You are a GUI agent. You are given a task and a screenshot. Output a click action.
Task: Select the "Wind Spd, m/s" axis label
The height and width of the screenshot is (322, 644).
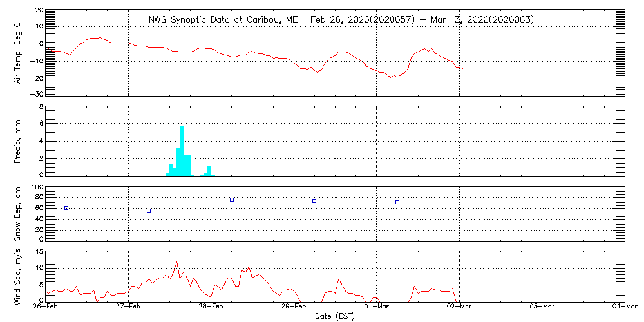click(18, 276)
